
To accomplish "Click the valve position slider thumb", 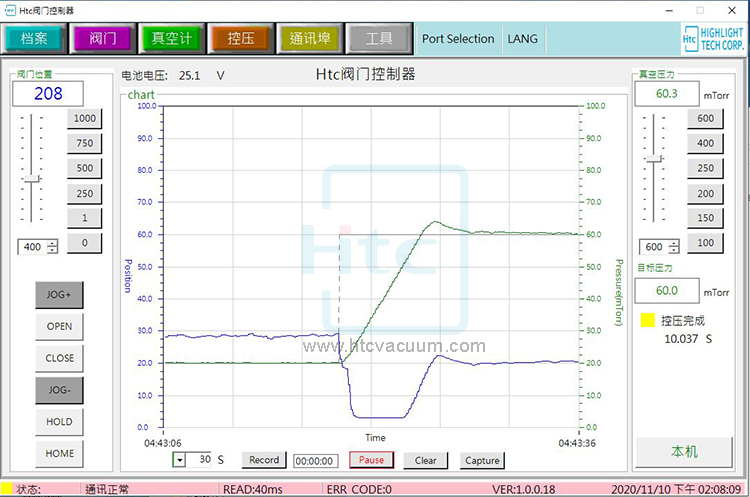I will [32, 178].
